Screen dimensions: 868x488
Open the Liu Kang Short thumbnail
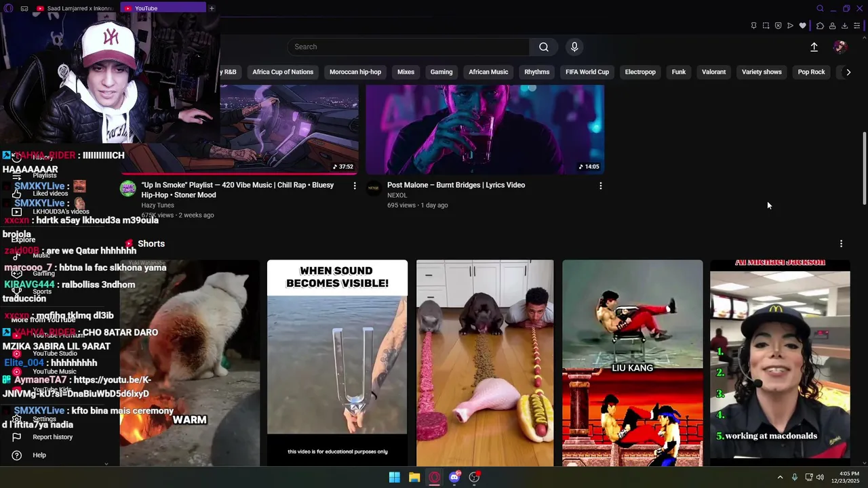(633, 363)
